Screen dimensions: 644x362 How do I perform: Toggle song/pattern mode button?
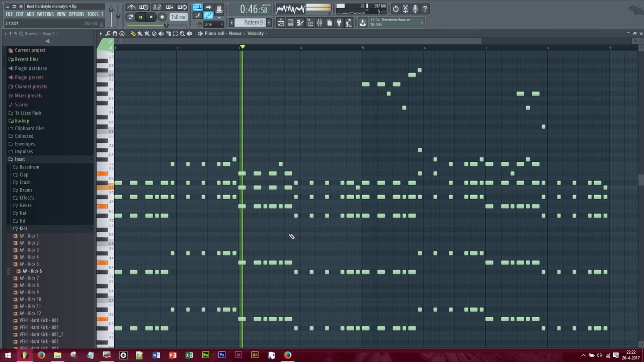coord(130,17)
